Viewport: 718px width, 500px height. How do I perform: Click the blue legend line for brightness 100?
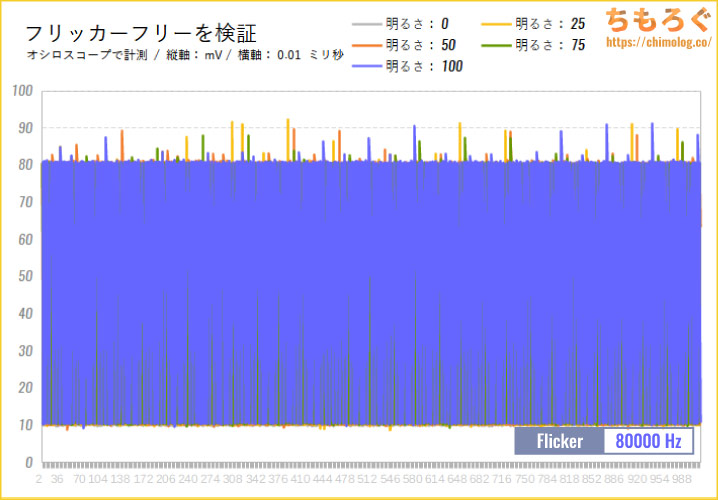367,66
